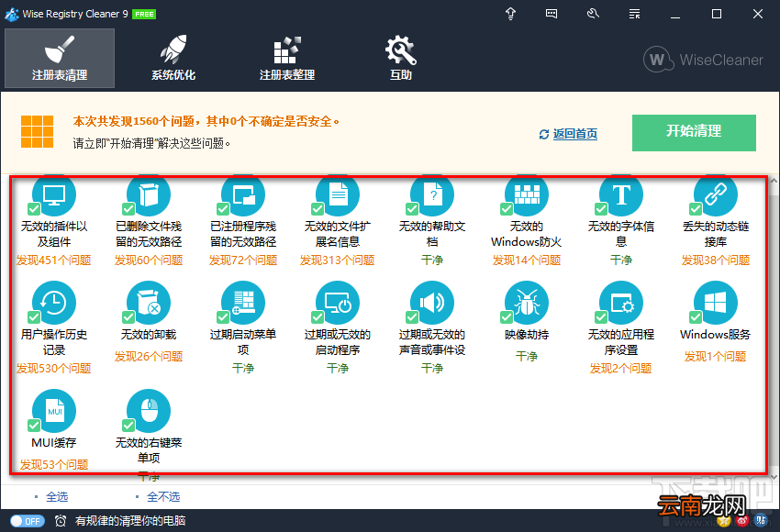The image size is (780, 532).
Task: Uncheck the 无效的文件扩展名信息 checkbox
Action: point(318,209)
